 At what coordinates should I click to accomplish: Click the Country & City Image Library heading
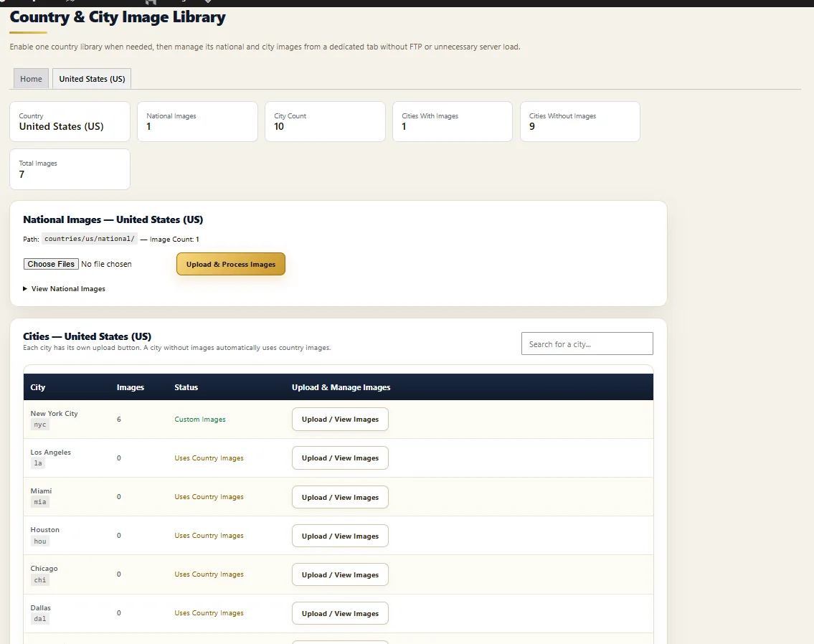tap(118, 17)
